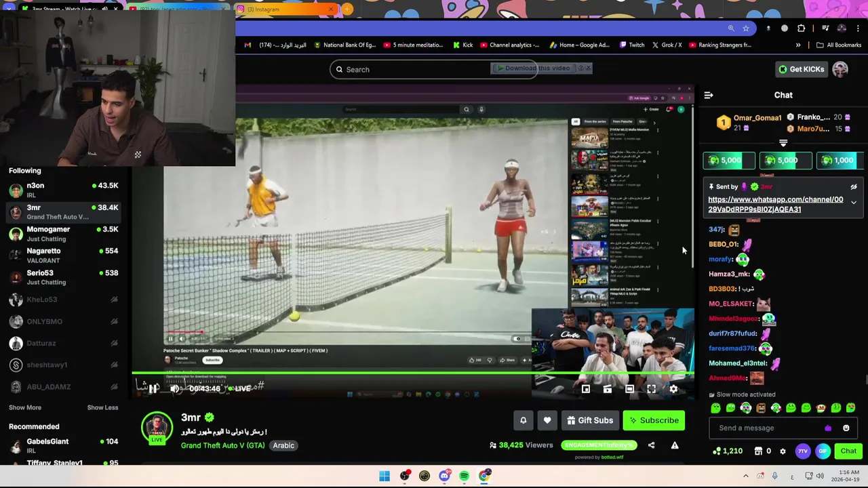Open Spotify from the taskbar

(x=464, y=476)
